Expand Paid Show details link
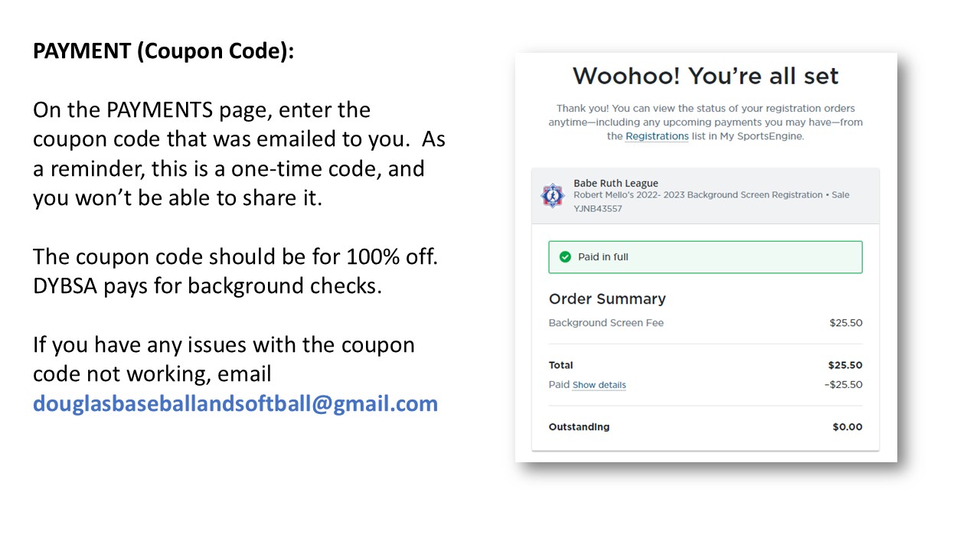Image resolution: width=980 pixels, height=551 pixels. tap(599, 385)
